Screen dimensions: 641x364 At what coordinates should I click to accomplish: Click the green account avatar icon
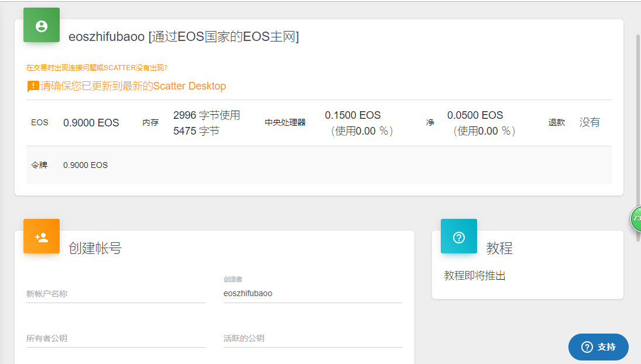click(42, 25)
